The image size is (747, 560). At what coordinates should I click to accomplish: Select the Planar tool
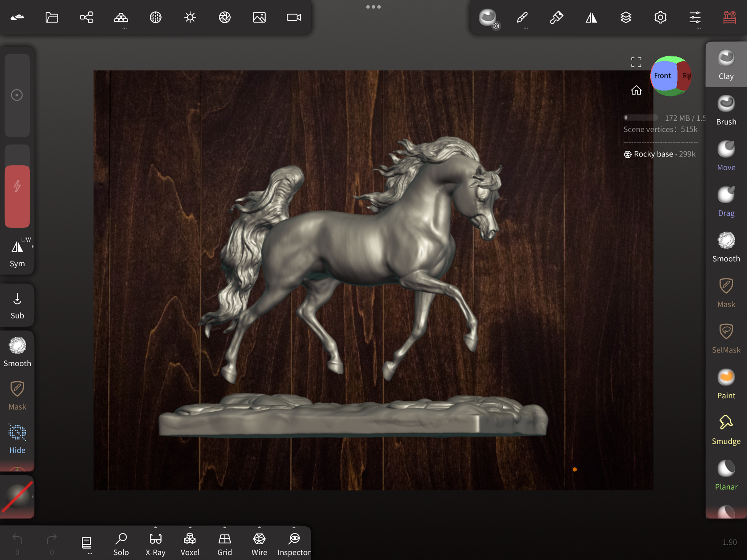tap(726, 475)
